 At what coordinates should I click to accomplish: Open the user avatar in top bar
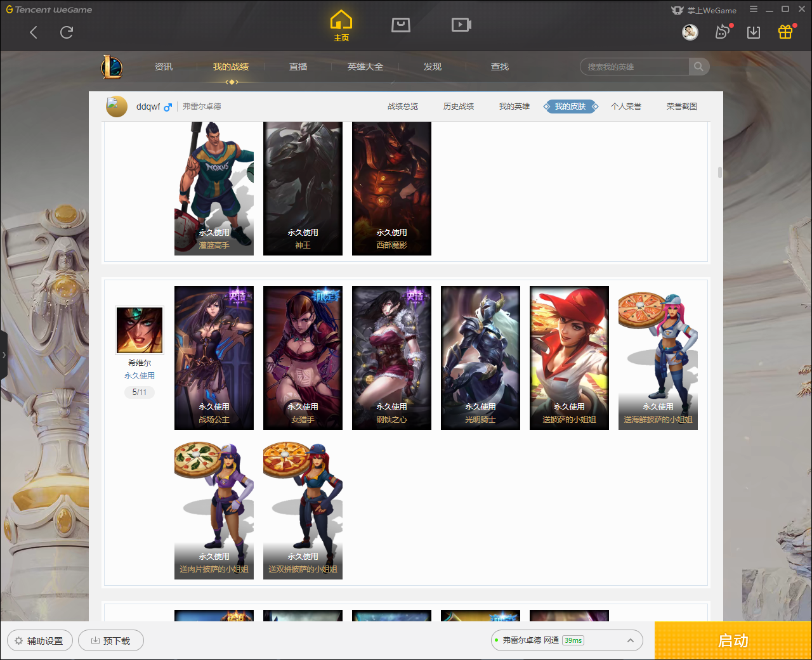tap(690, 32)
